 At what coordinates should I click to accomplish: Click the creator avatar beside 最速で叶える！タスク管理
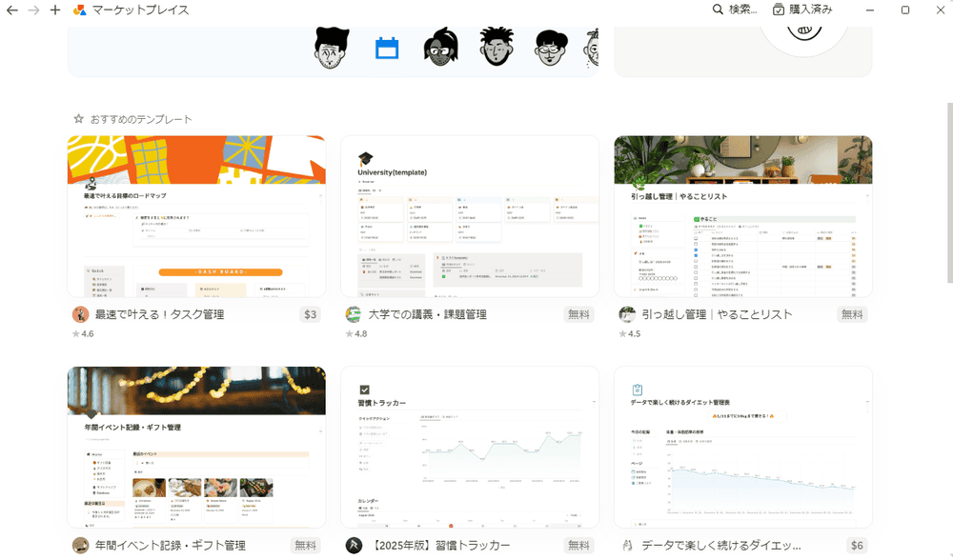pyautogui.click(x=80, y=314)
